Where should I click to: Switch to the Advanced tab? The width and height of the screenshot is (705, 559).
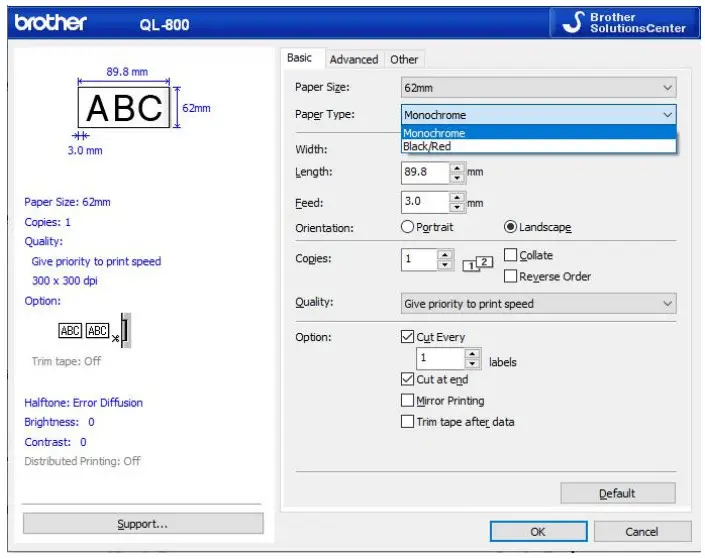(x=354, y=59)
